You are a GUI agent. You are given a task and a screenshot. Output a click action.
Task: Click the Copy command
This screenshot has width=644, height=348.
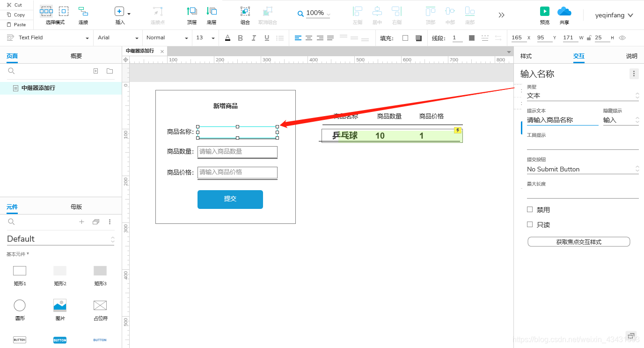coord(16,15)
